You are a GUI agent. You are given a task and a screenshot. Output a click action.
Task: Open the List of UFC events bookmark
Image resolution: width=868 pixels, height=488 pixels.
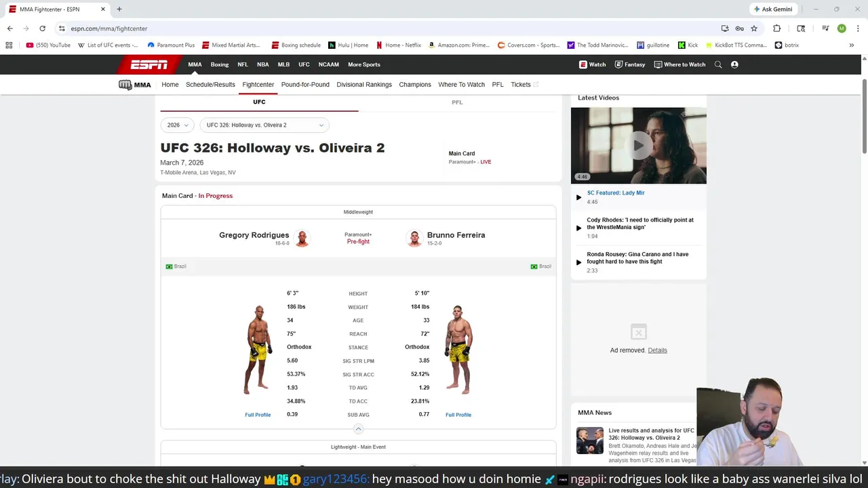click(108, 45)
